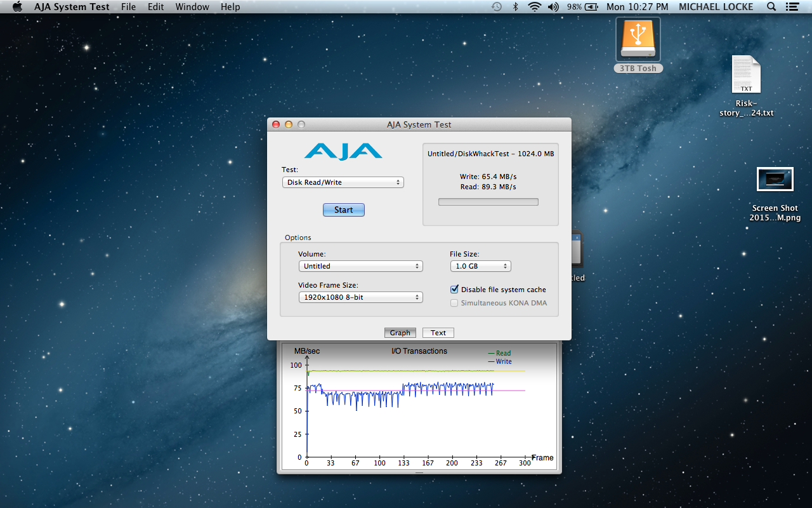Open the Window menu

pyautogui.click(x=192, y=7)
